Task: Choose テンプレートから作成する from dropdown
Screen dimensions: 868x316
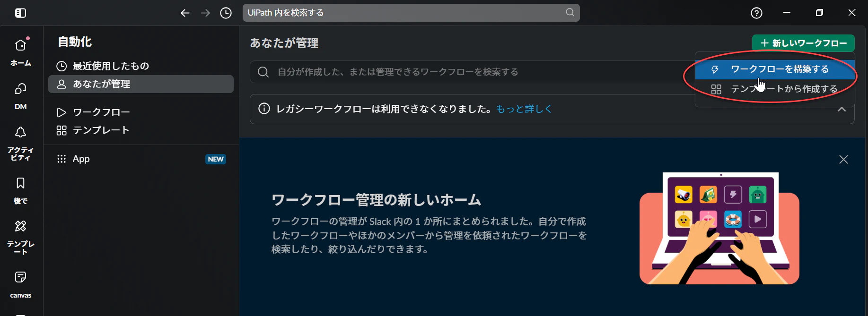Action: click(775, 89)
